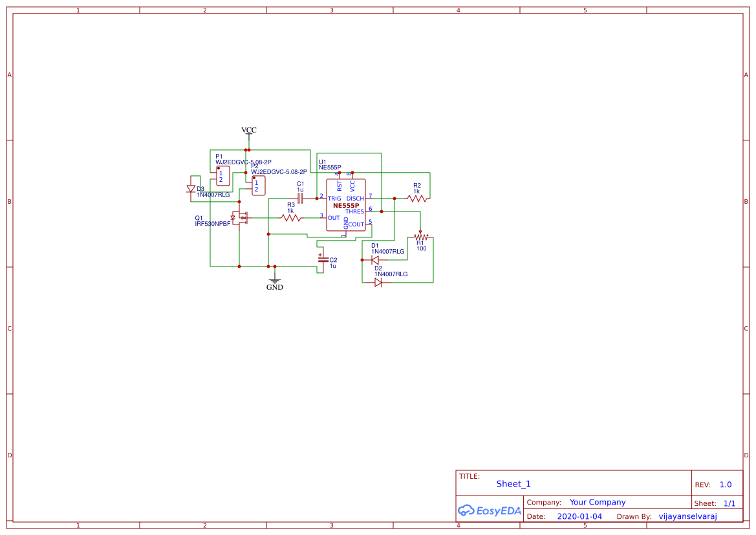Select the REV 1.0 value
This screenshot has width=756, height=535.
(724, 483)
